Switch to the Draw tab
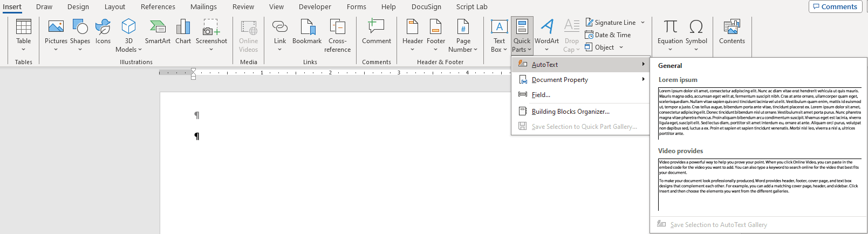868x234 pixels. pyautogui.click(x=44, y=7)
